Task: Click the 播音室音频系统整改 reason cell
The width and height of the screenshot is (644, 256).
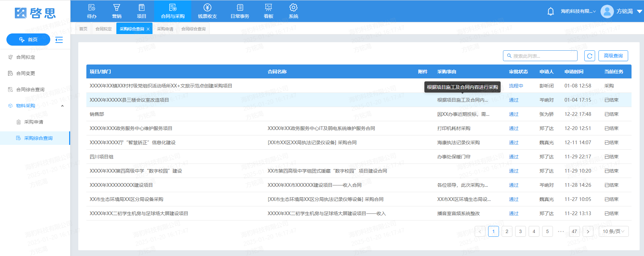Action: 458,213
